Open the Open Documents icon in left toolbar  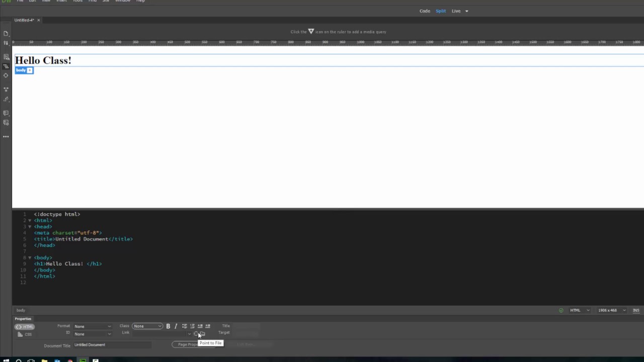(x=6, y=33)
